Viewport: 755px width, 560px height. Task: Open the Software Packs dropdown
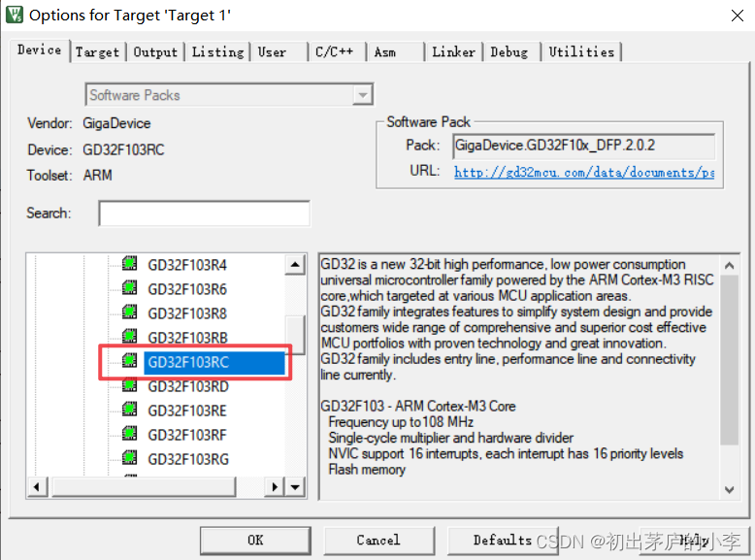tap(363, 95)
